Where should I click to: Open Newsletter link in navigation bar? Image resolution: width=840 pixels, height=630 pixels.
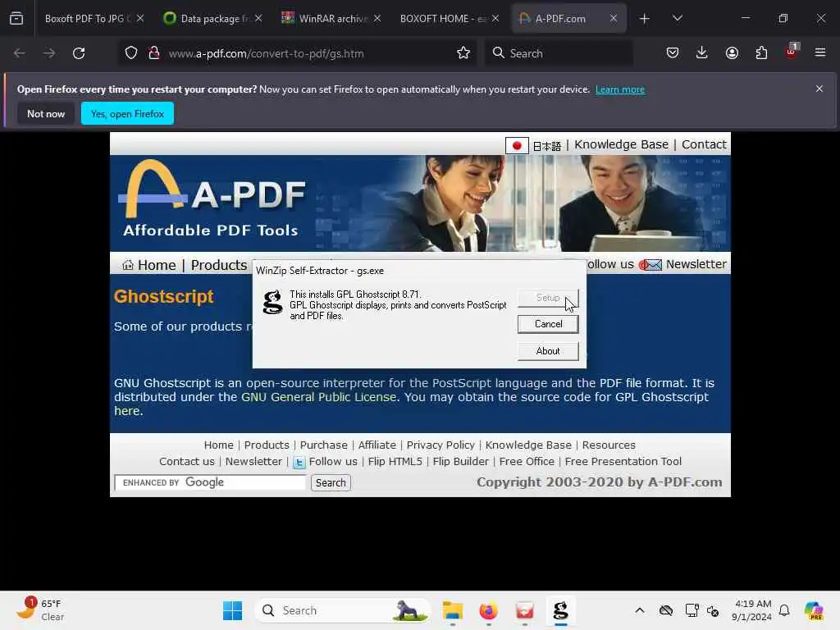point(696,264)
